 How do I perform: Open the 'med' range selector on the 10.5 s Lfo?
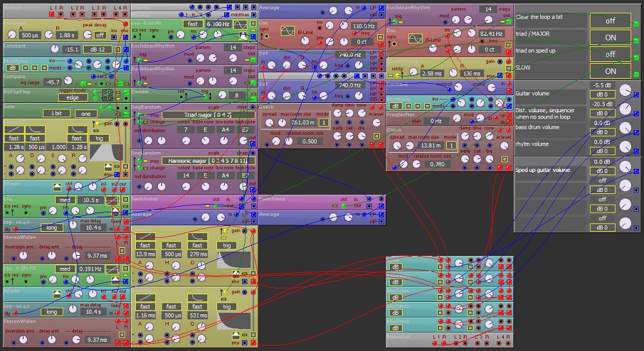65,200
